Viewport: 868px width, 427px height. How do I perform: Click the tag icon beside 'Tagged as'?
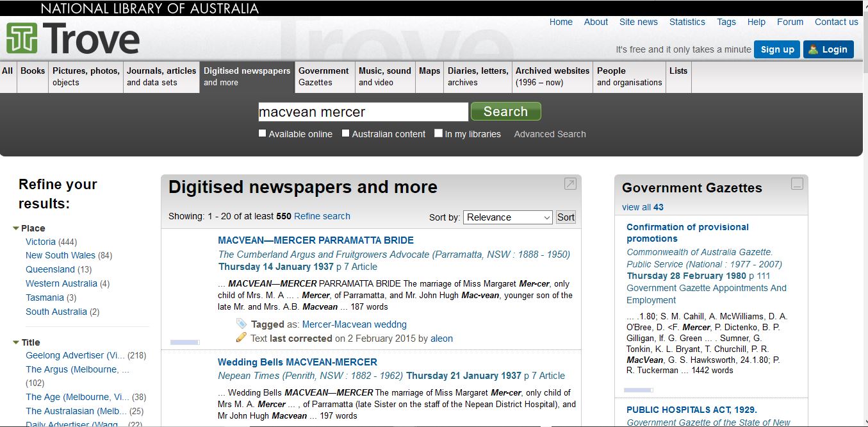pyautogui.click(x=241, y=324)
